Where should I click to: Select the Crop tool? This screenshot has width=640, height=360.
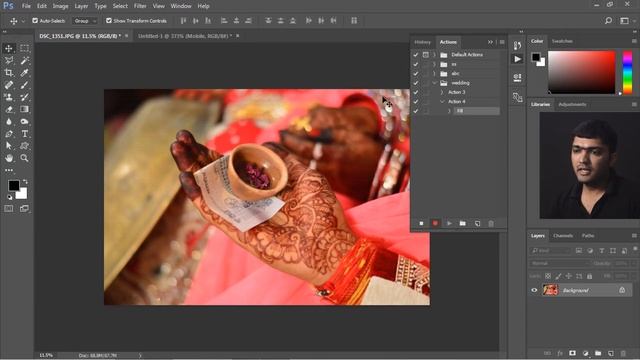(x=9, y=73)
